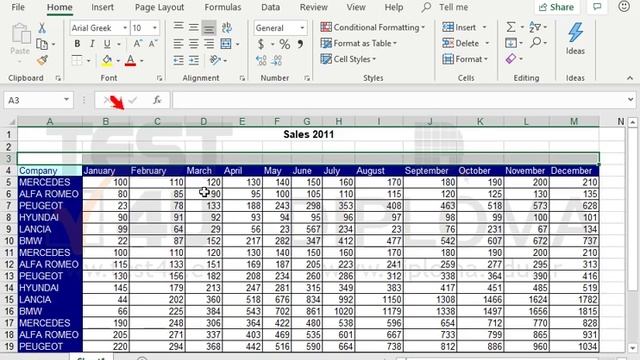Click the AutoSum sigma icon
This screenshot has height=360, width=640.
(511, 27)
